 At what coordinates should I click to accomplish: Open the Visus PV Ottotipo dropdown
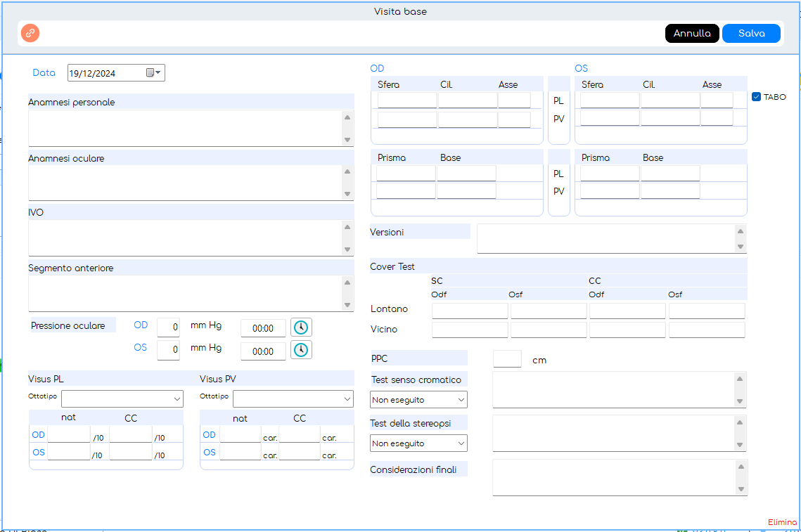pos(293,399)
